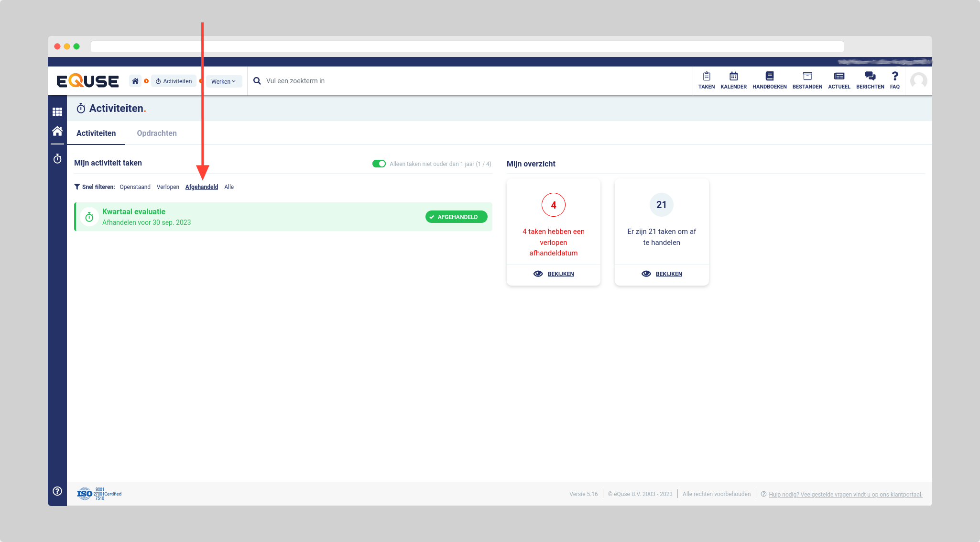
Task: Open the Kwartaal evaluatie task
Action: (x=134, y=211)
